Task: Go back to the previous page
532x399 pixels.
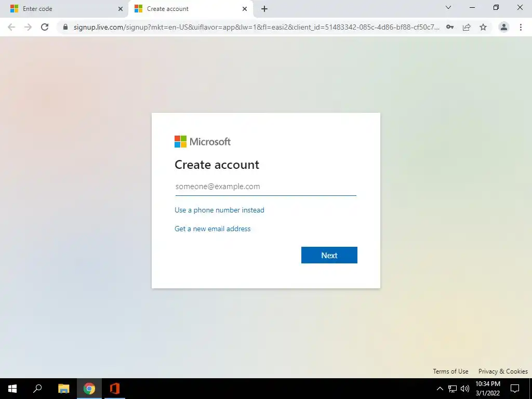Action: tap(11, 27)
